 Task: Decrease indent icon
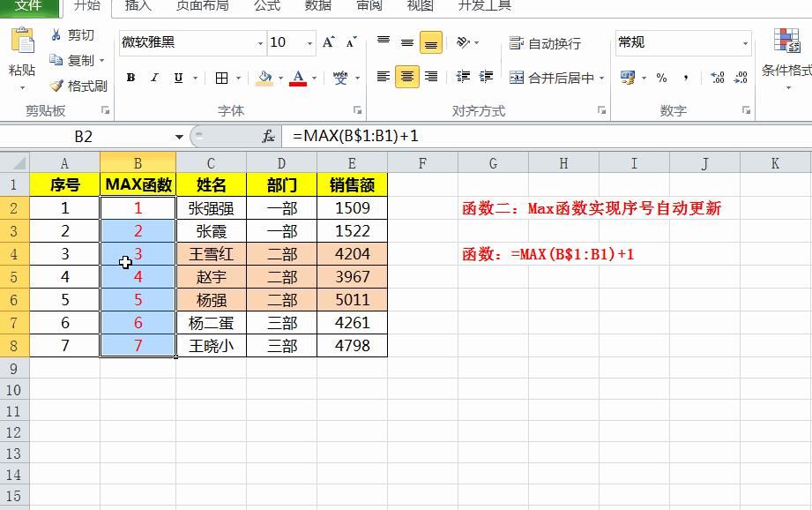[x=463, y=77]
